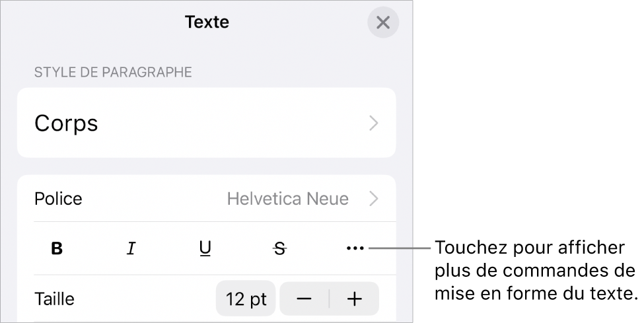The image size is (644, 323).
Task: Expand the Police chevron arrow
Action: [374, 198]
